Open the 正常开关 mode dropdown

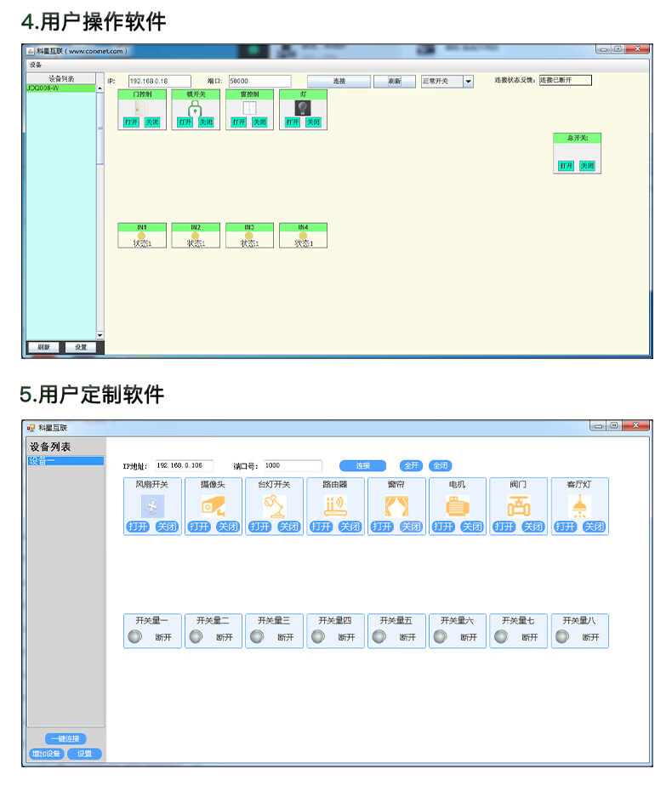pyautogui.click(x=468, y=82)
